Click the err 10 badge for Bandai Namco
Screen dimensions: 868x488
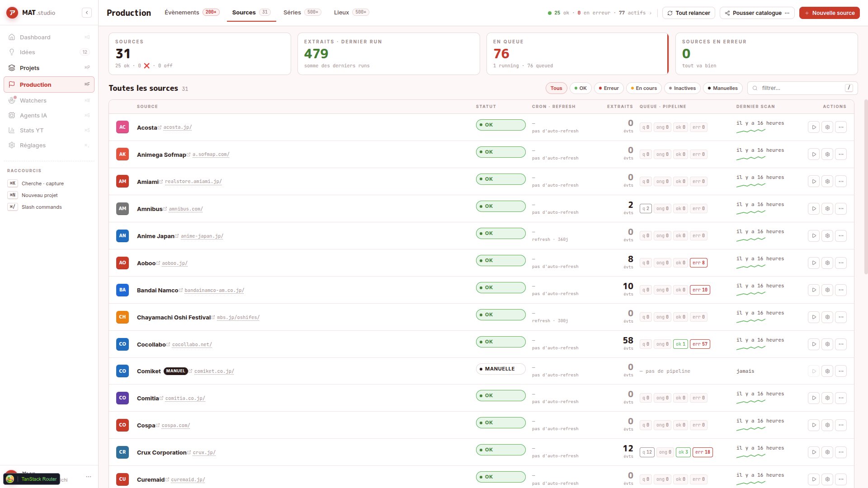700,290
